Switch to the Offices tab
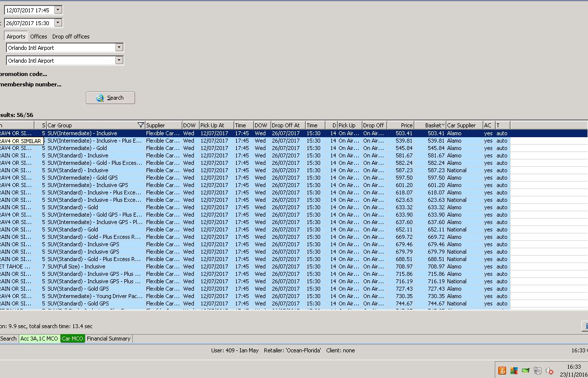 38,37
